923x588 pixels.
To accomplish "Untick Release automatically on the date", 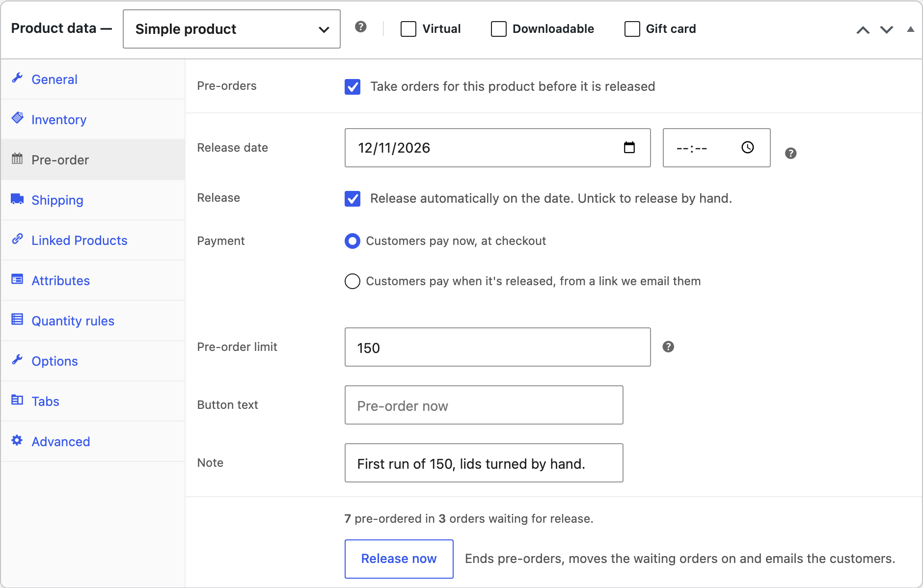I will (353, 199).
